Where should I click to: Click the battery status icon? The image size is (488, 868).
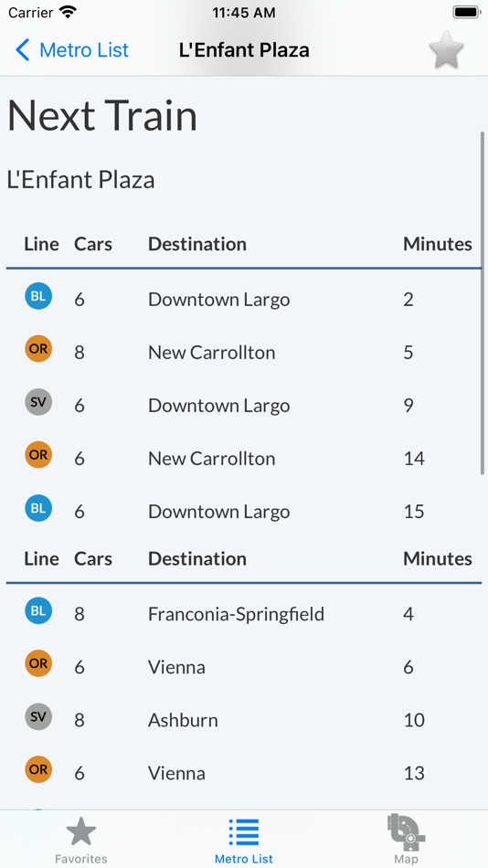pyautogui.click(x=466, y=12)
